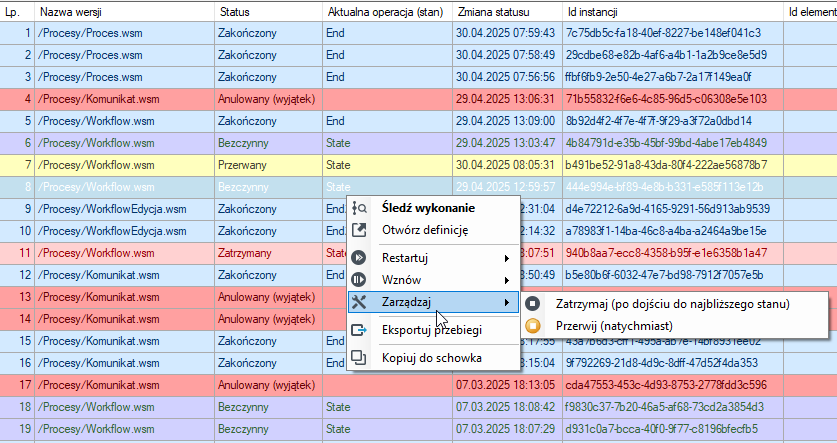Screen dimensions: 837x443
Task: Click instance id 29cdbe68-e82b-4af6-a4b1-1a2b9ce8e5d9
Action: (673, 55)
